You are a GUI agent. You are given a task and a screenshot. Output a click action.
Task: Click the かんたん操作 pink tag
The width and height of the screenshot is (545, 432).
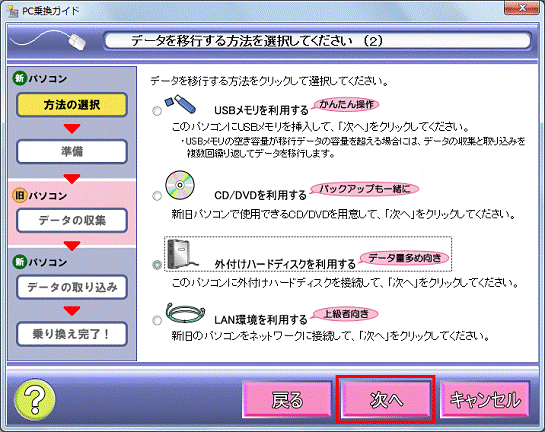[346, 104]
